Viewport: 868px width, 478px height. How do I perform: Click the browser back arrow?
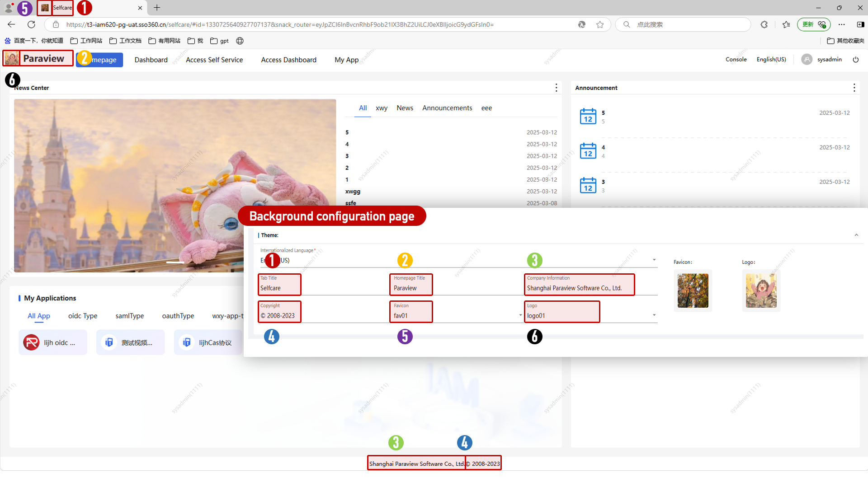point(12,24)
